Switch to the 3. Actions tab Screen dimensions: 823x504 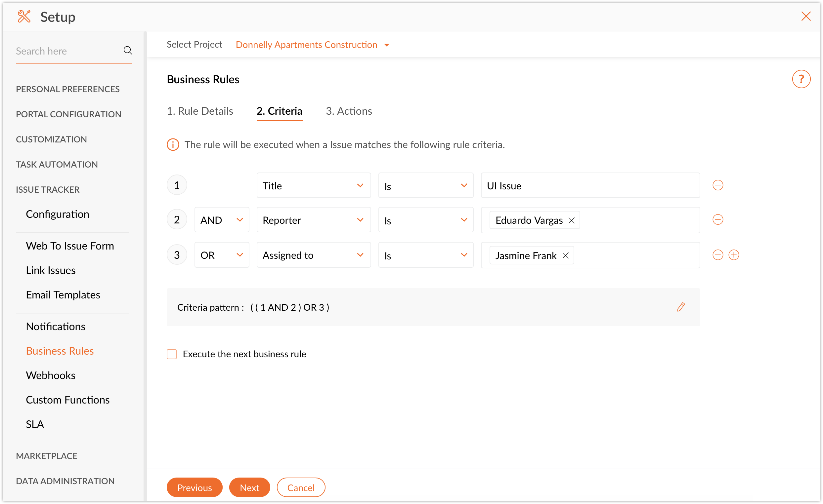tap(349, 111)
